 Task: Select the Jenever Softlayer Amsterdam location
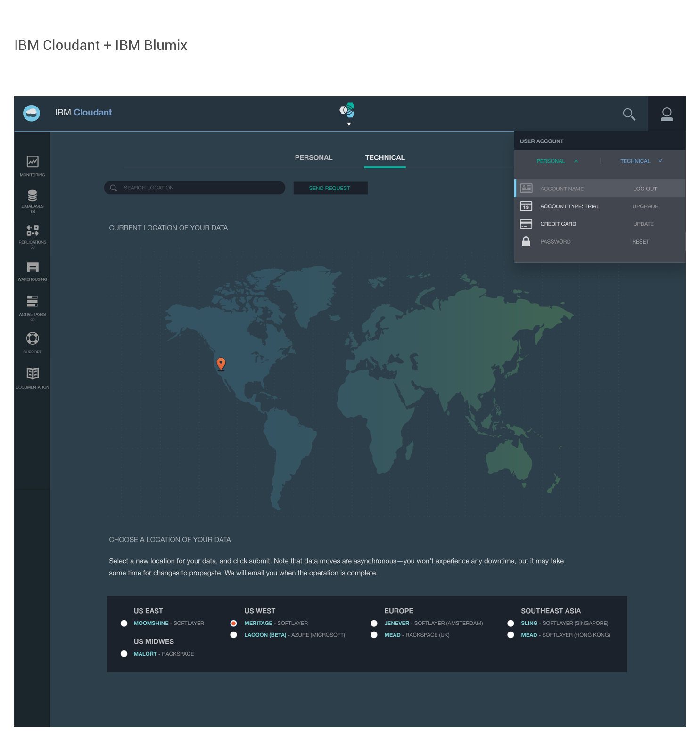pyautogui.click(x=374, y=624)
